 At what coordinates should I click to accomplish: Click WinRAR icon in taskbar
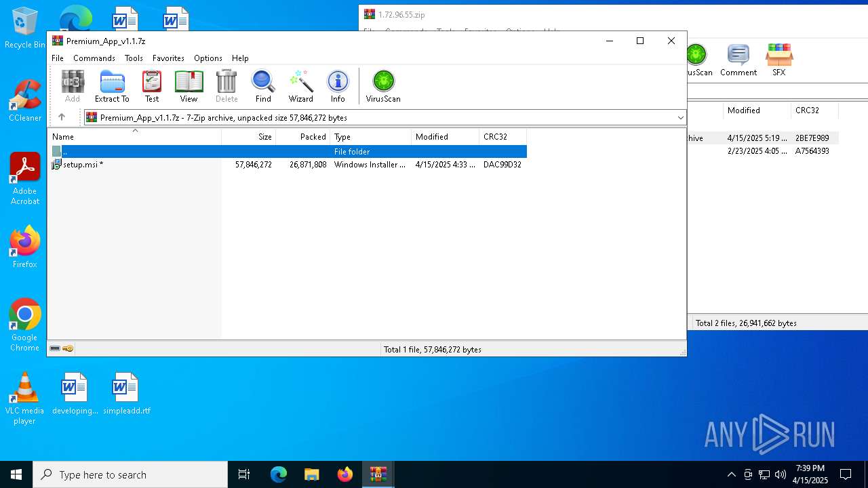[x=378, y=474]
